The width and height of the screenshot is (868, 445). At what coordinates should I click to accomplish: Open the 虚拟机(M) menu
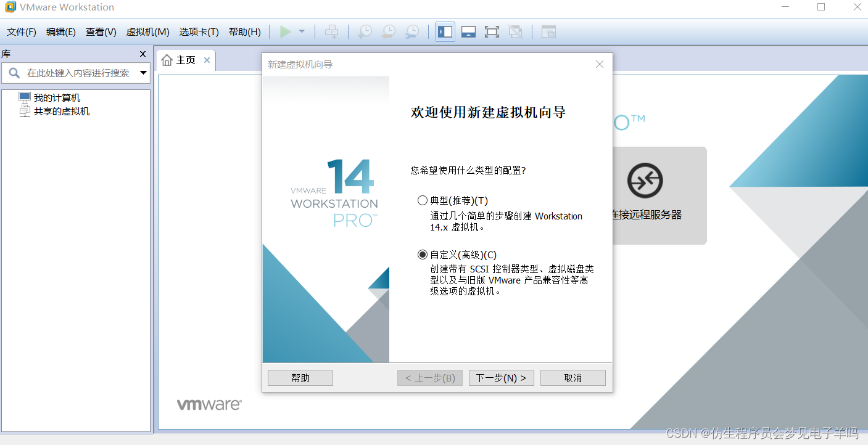pyautogui.click(x=148, y=31)
